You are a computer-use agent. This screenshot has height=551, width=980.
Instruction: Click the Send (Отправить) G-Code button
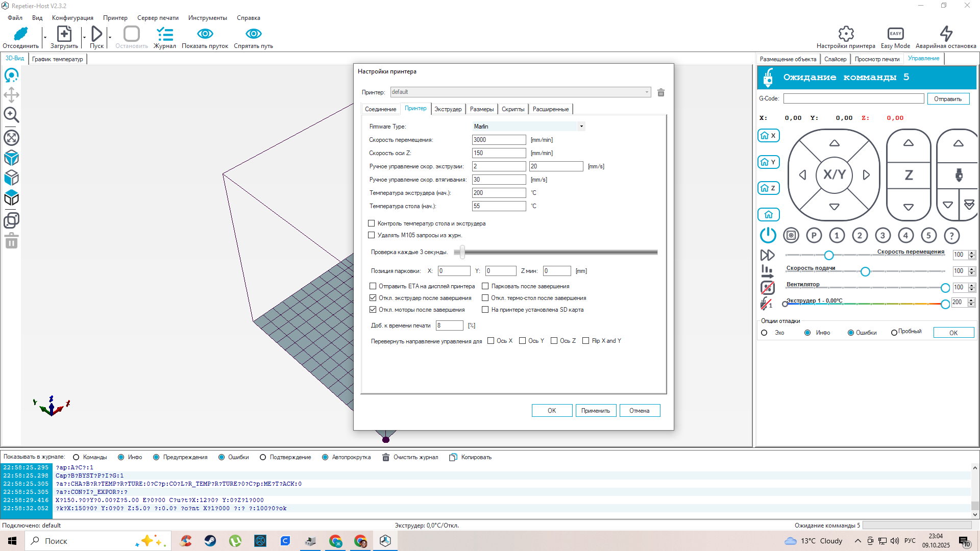click(x=948, y=99)
